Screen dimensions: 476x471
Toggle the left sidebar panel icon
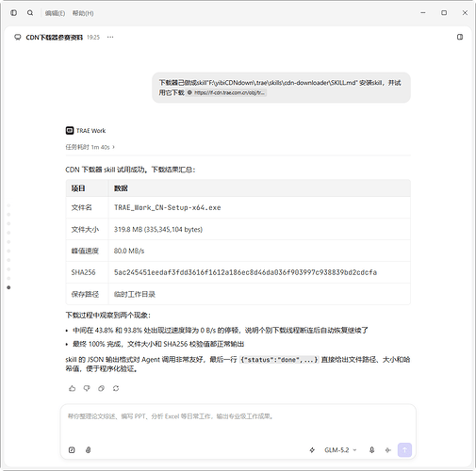pos(13,13)
